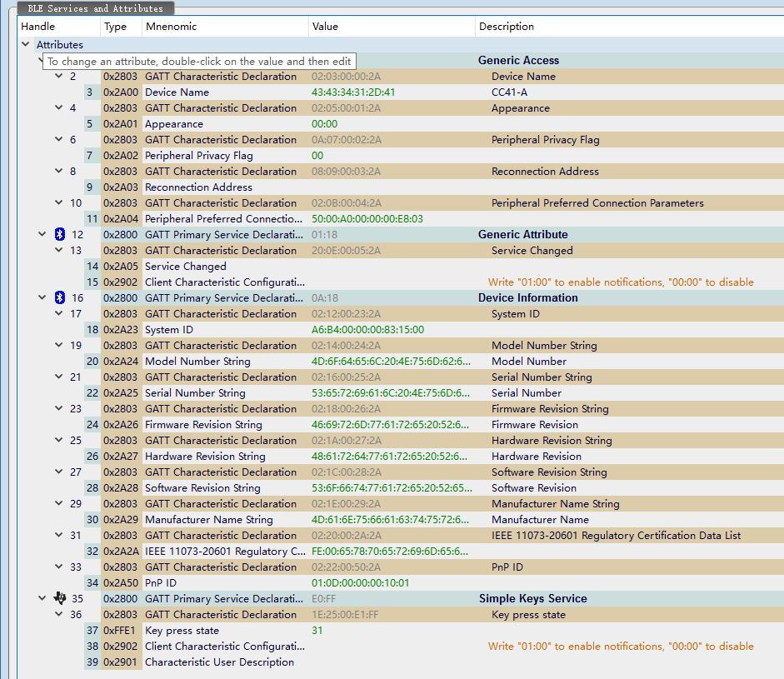Click the Mnemonic column header
784x679 pixels.
pos(171,27)
